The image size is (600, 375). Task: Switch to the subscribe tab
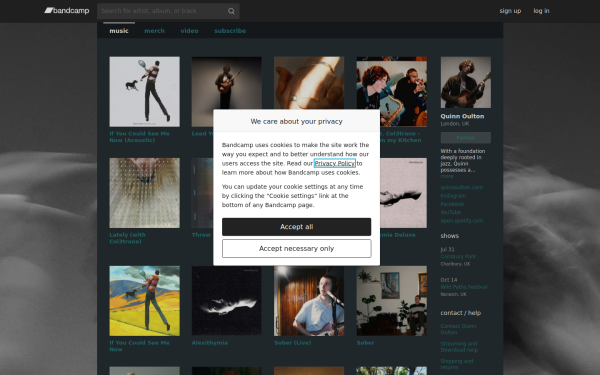tap(230, 31)
